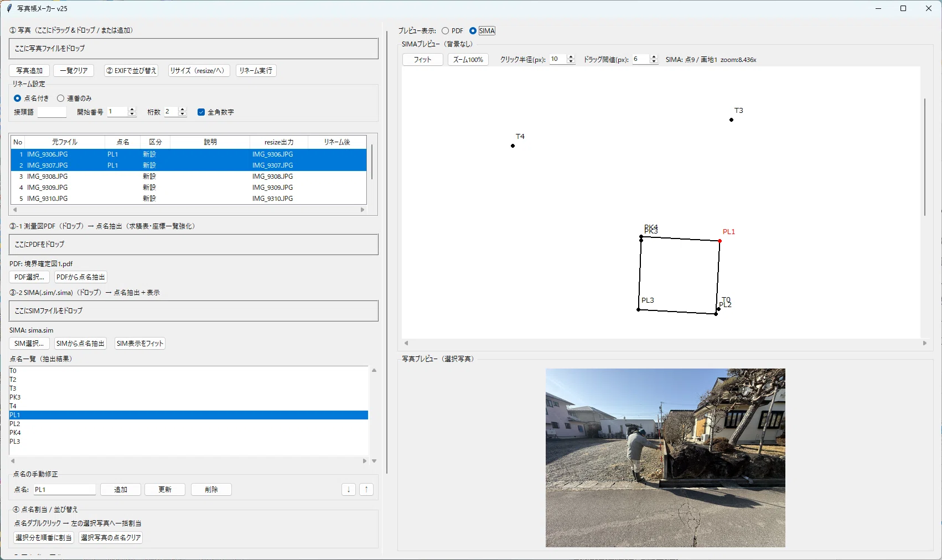Run リネーム実行 button

[256, 70]
